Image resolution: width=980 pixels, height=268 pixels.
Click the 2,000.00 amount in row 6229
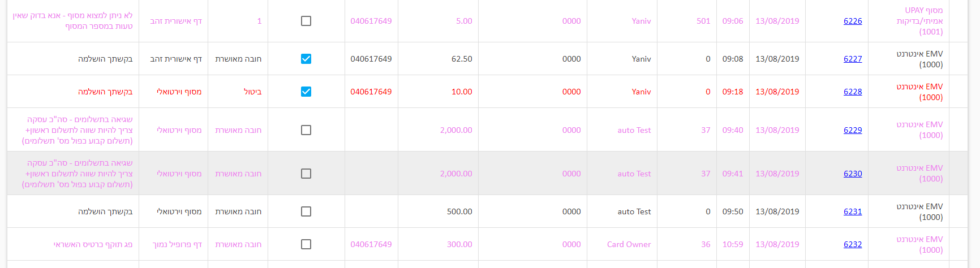click(x=456, y=130)
